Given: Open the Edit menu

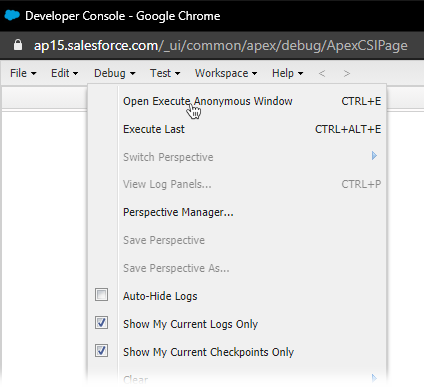Looking at the screenshot, I should (x=64, y=73).
